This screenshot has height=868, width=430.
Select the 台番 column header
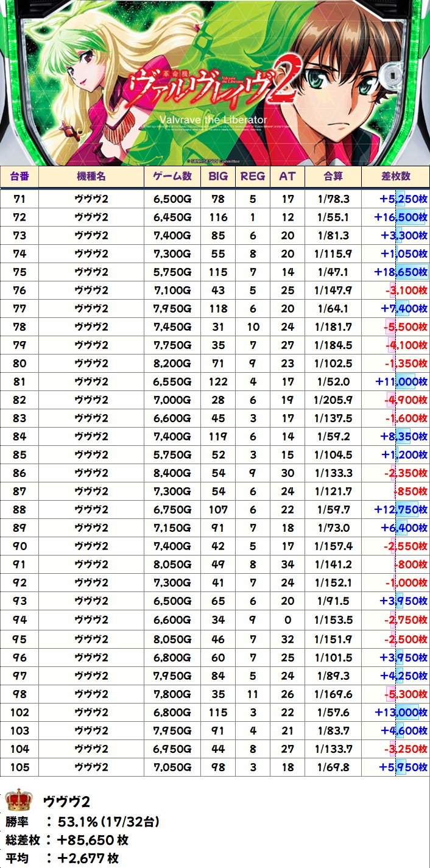tap(19, 177)
